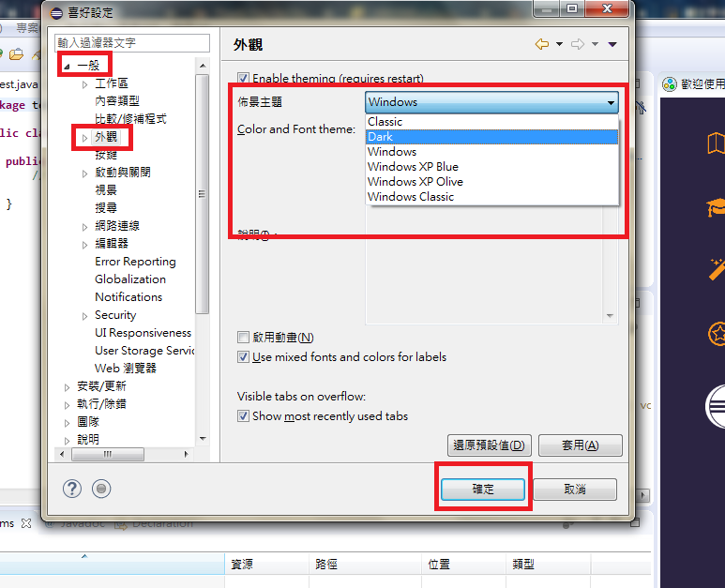This screenshot has width=725, height=588.
Task: Open the view menu triangle in the preferences header
Action: point(612,44)
